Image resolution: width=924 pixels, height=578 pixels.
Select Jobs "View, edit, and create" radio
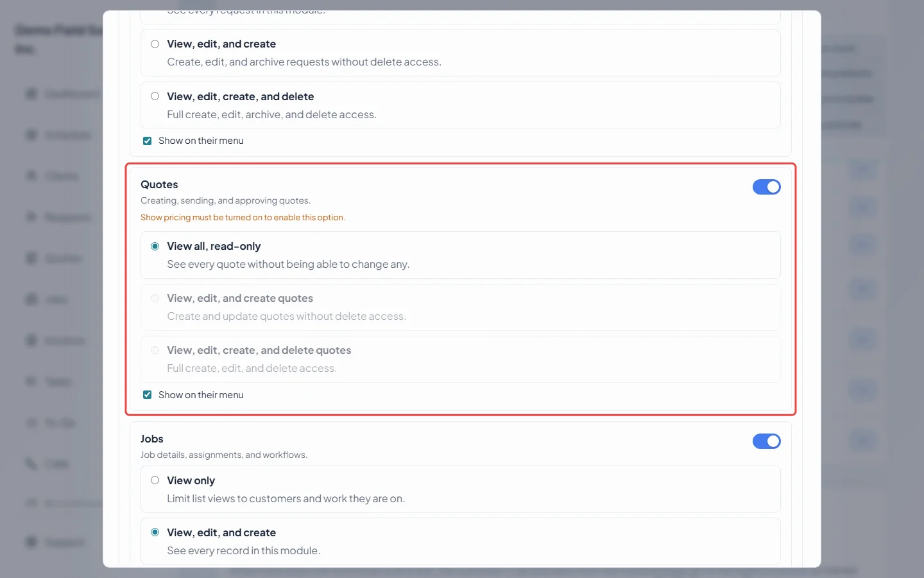tap(155, 532)
